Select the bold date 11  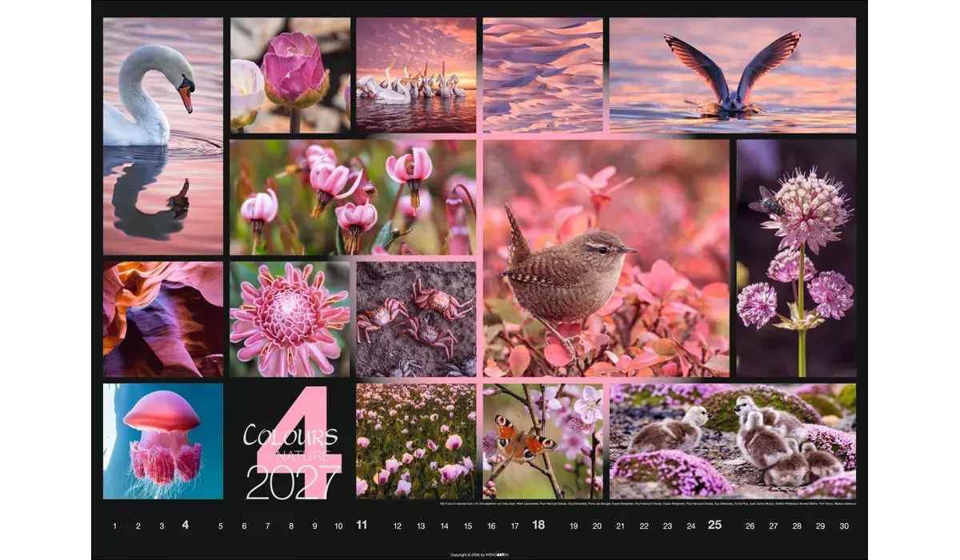pos(362,526)
